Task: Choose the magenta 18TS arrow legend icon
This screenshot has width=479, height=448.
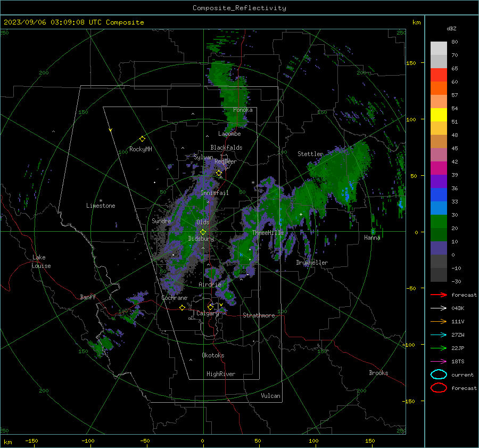Action: pyautogui.click(x=439, y=362)
